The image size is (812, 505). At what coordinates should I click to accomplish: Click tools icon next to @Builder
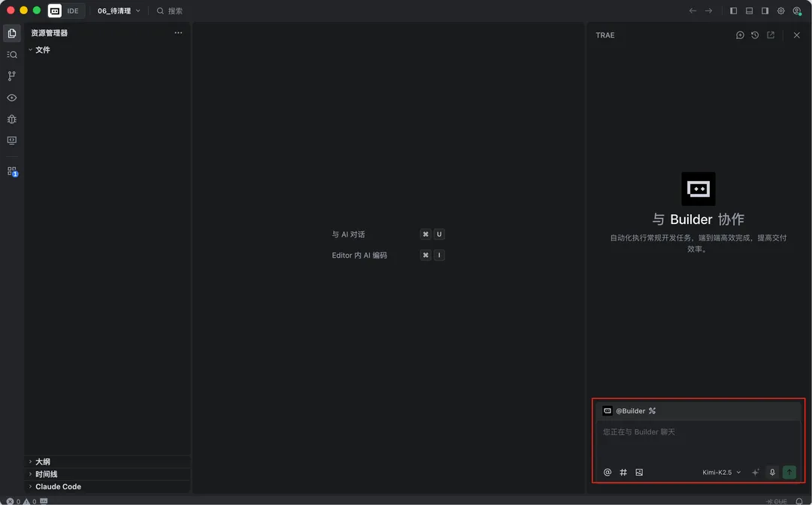click(652, 411)
